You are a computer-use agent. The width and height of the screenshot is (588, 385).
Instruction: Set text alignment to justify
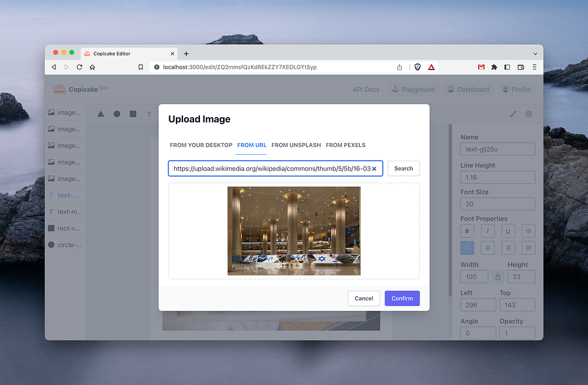click(529, 248)
